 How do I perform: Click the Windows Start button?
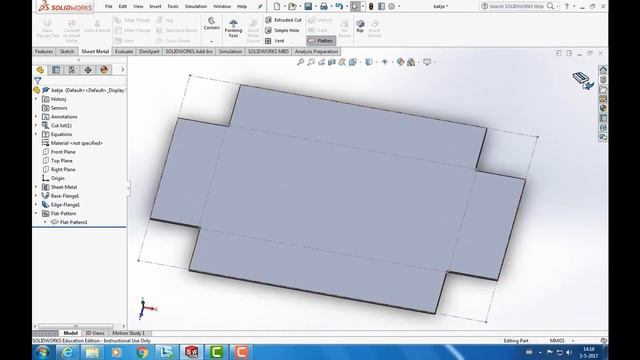[x=42, y=352]
